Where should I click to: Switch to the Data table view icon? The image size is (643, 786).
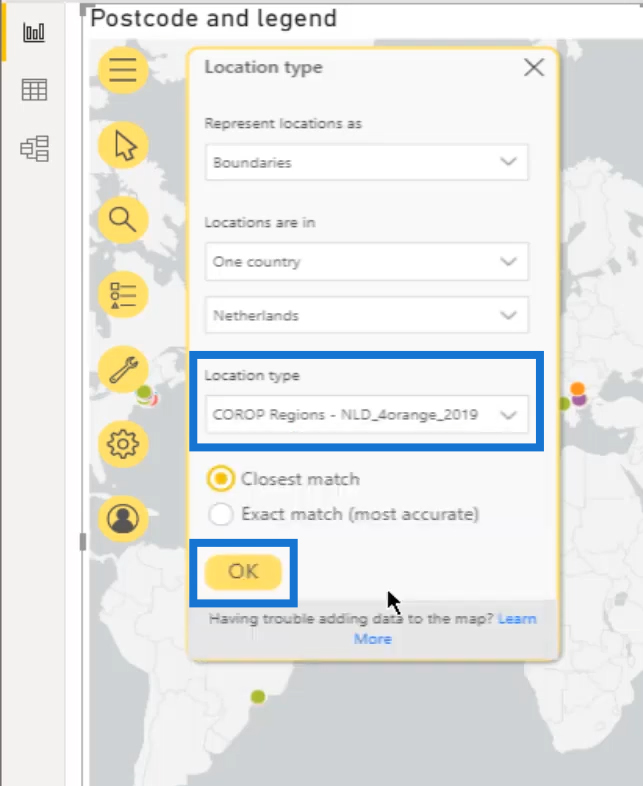click(34, 90)
